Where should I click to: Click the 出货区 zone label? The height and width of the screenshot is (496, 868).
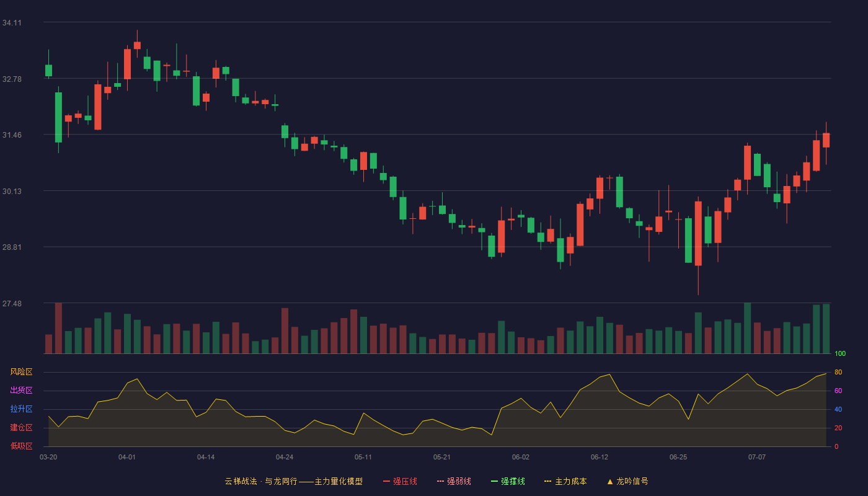(x=21, y=391)
